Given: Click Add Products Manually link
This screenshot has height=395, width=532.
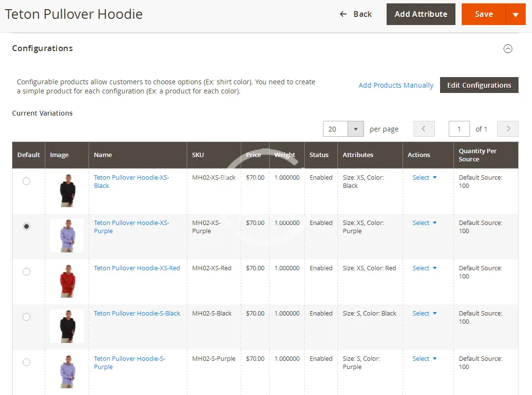Looking at the screenshot, I should coord(396,85).
